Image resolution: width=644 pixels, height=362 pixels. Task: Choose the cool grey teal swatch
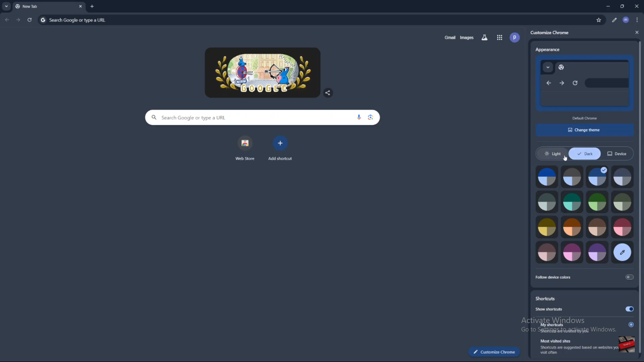point(547,202)
